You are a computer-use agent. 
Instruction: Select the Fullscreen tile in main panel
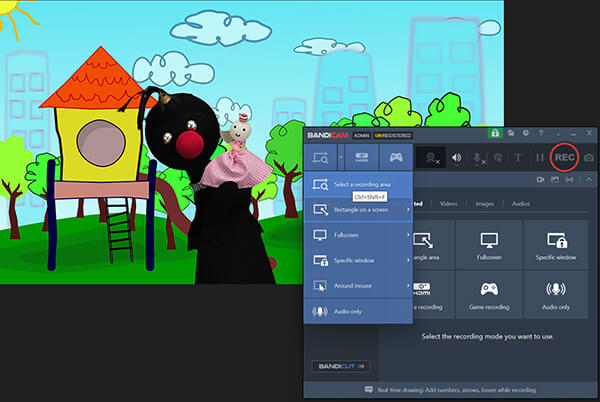(489, 246)
